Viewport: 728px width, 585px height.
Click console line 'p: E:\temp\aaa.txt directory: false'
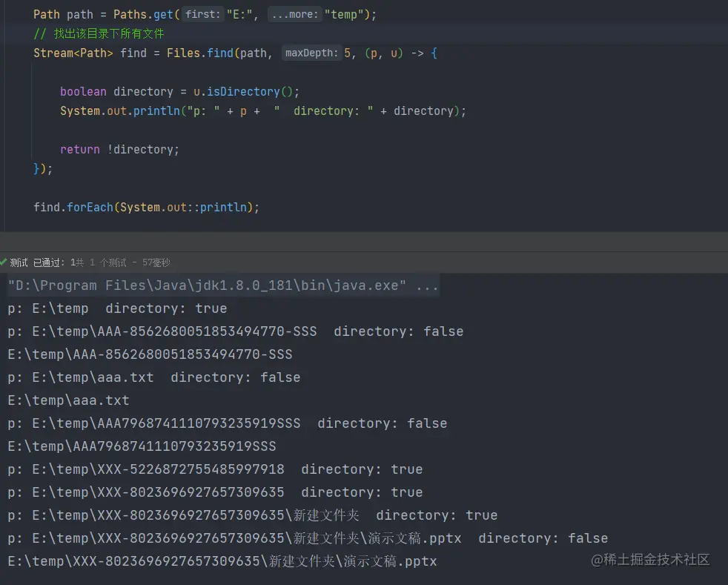(154, 377)
